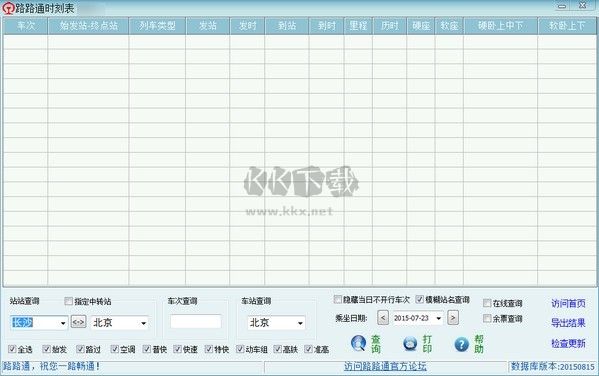Go to previous date with < button
This screenshot has height=376, width=599.
click(x=383, y=318)
